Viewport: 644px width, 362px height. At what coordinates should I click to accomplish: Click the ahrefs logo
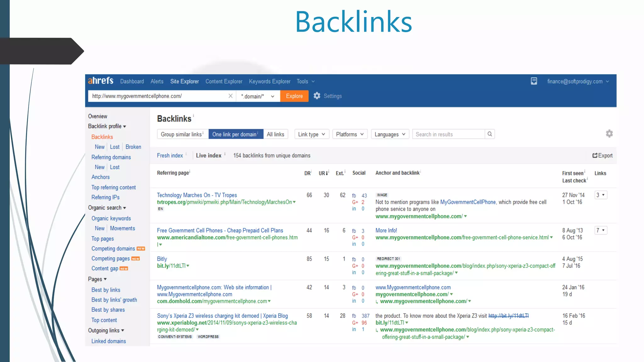pos(101,81)
